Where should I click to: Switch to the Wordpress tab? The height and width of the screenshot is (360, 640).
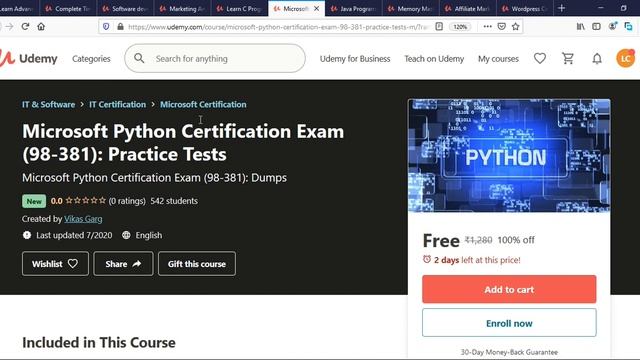525,8
